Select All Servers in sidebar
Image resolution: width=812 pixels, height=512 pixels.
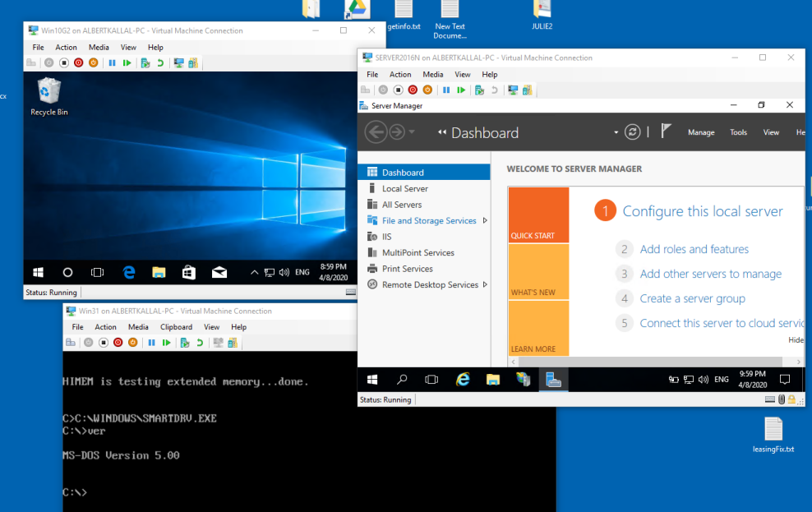(423, 205)
